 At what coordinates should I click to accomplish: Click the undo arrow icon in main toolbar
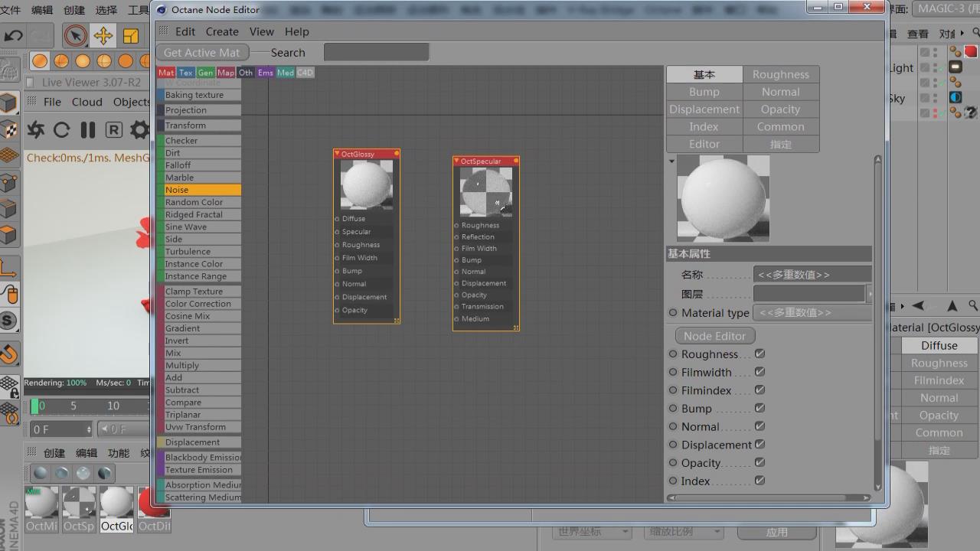tap(13, 35)
